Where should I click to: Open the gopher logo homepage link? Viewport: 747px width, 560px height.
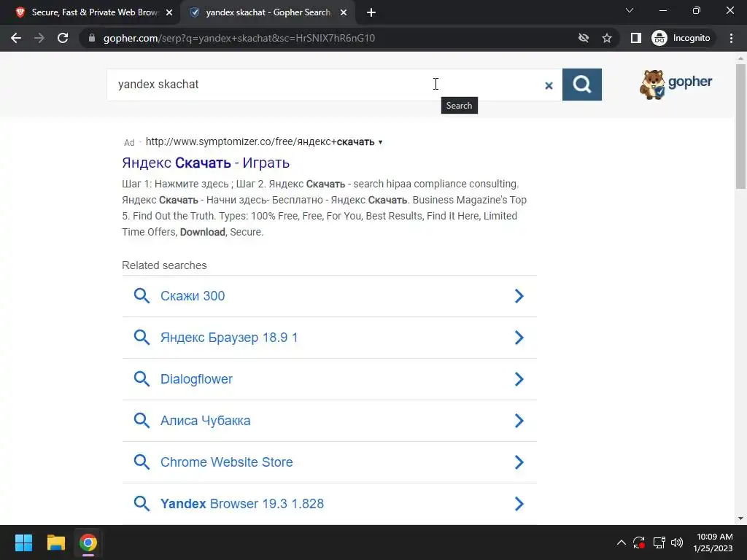click(x=676, y=85)
